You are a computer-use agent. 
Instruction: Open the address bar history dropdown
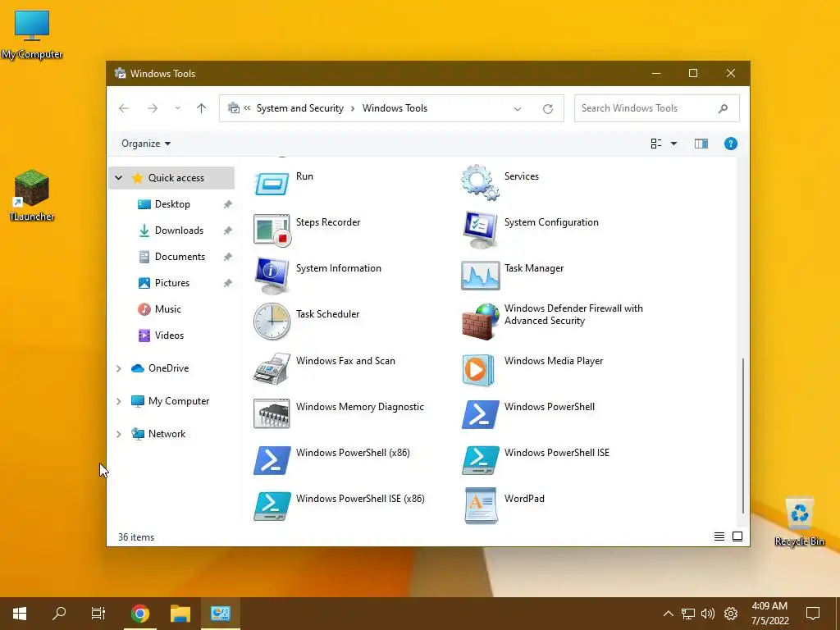coord(518,109)
